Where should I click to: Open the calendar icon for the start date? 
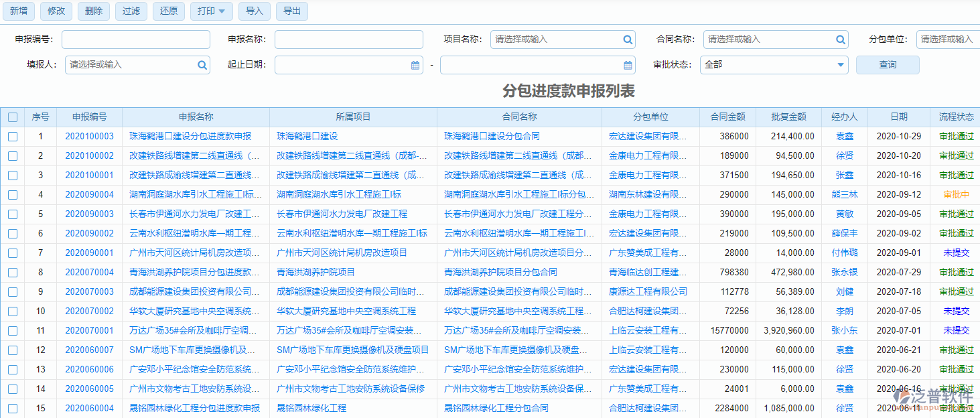coord(415,65)
